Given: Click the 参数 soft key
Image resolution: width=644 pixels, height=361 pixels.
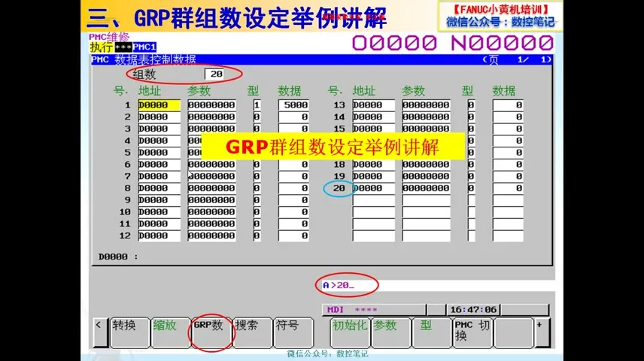Looking at the screenshot, I should (391, 332).
